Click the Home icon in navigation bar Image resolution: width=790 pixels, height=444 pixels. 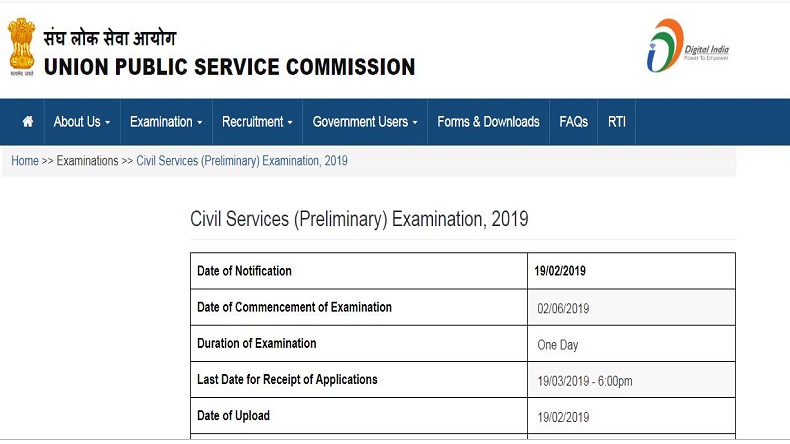(x=28, y=122)
